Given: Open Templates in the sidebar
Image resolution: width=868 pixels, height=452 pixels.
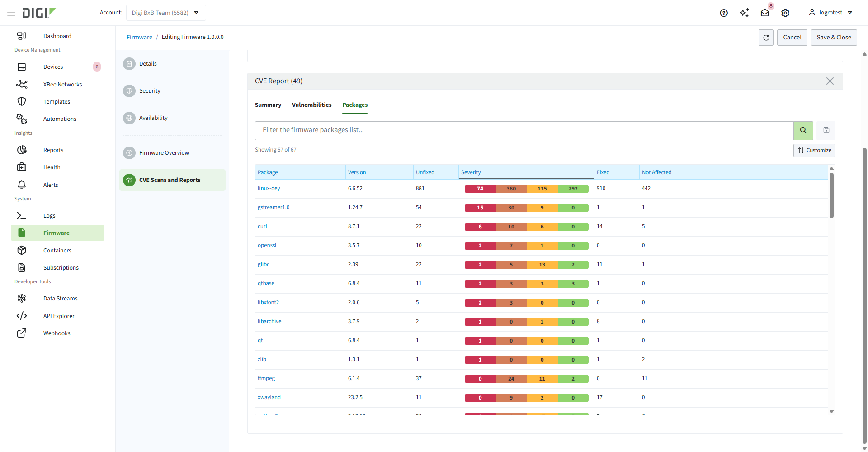Looking at the screenshot, I should (x=57, y=101).
